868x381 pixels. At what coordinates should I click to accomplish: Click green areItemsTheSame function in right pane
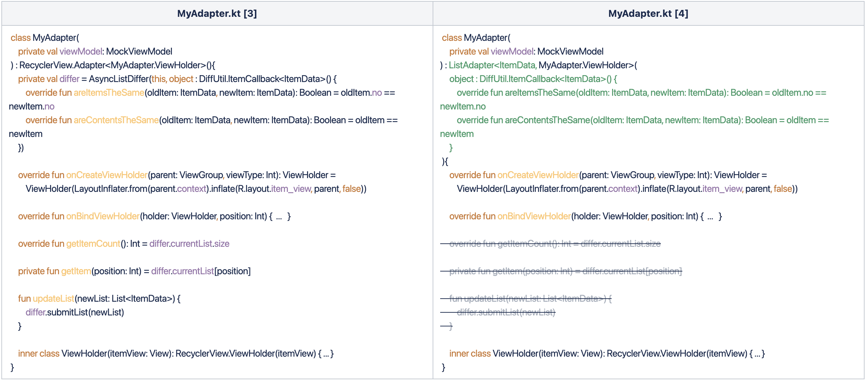[x=540, y=93]
